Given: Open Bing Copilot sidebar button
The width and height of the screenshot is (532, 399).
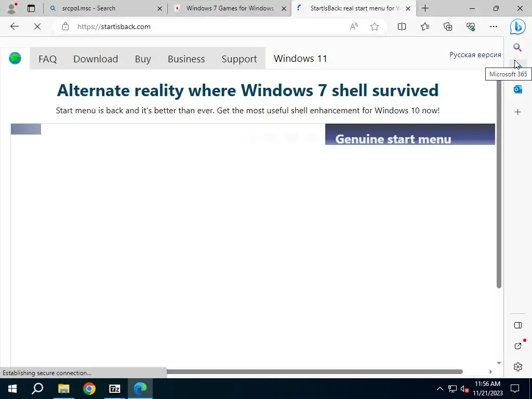Looking at the screenshot, I should [x=518, y=26].
